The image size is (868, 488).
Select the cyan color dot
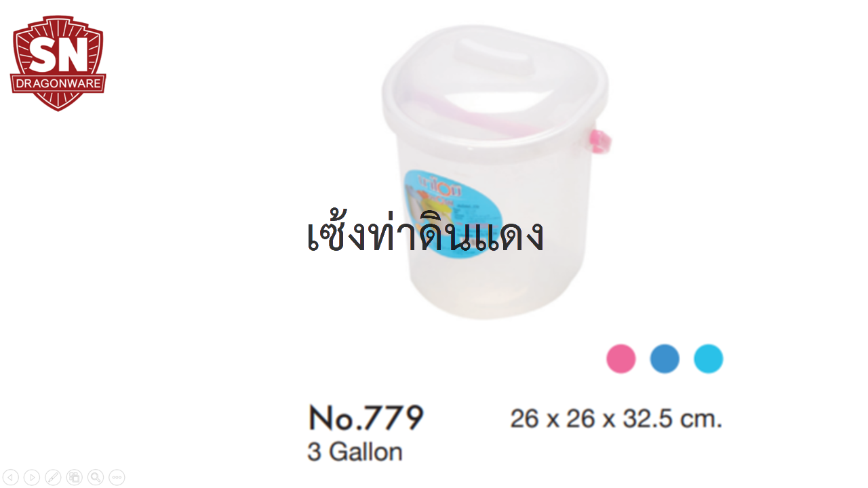coord(709,359)
